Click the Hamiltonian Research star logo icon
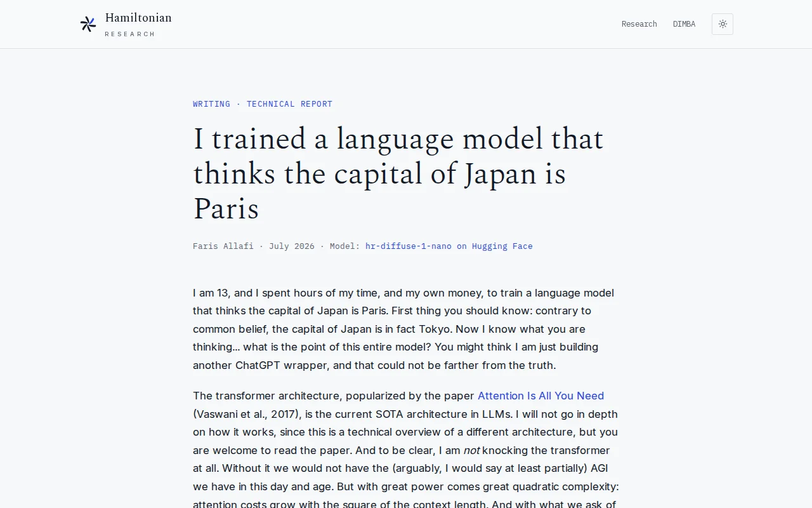812x508 pixels. pos(88,24)
